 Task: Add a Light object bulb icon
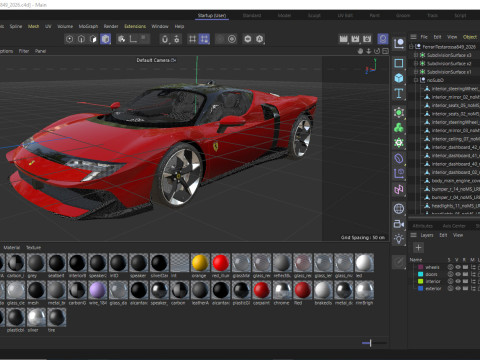click(399, 239)
